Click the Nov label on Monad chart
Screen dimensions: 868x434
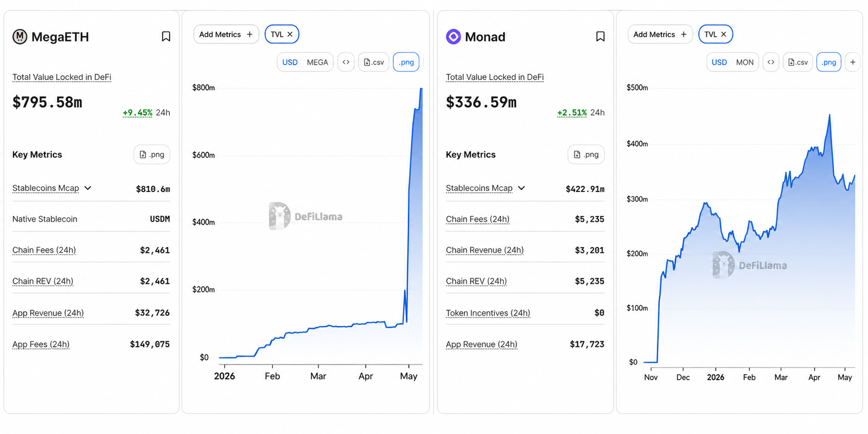pos(651,378)
